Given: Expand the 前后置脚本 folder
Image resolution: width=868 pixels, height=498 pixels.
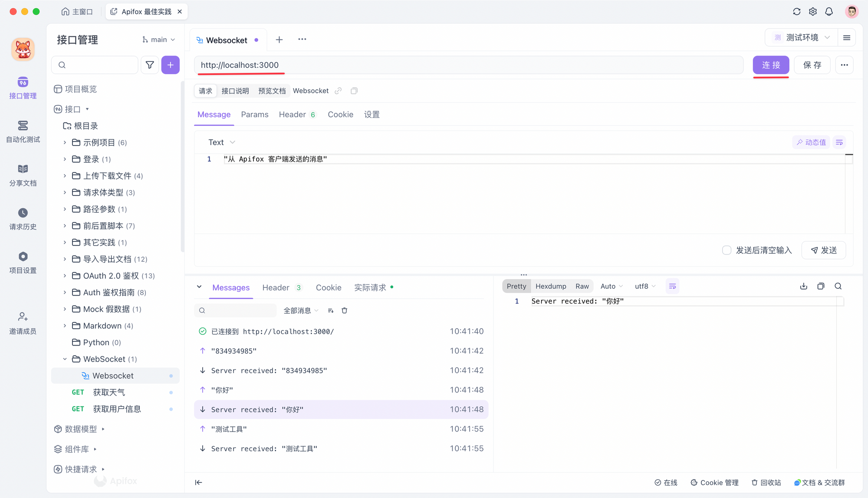Looking at the screenshot, I should click(x=64, y=225).
